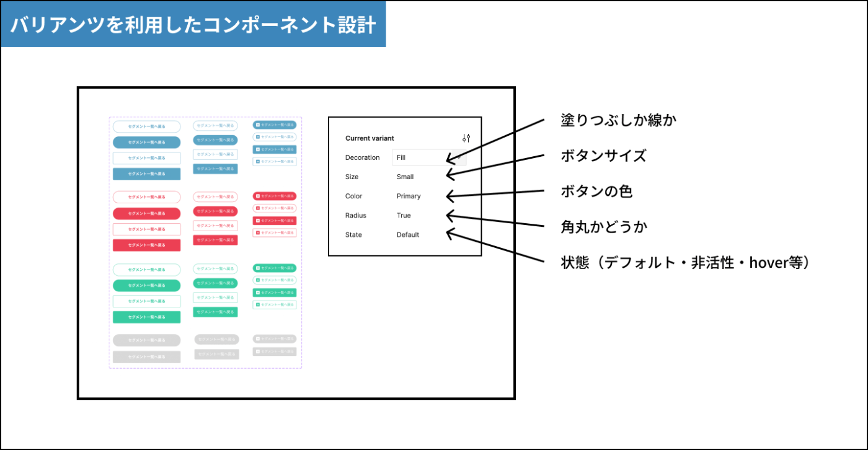This screenshot has height=450, width=868.
Task: Select small gray disabled rounded icon button variant
Action: pos(275,339)
